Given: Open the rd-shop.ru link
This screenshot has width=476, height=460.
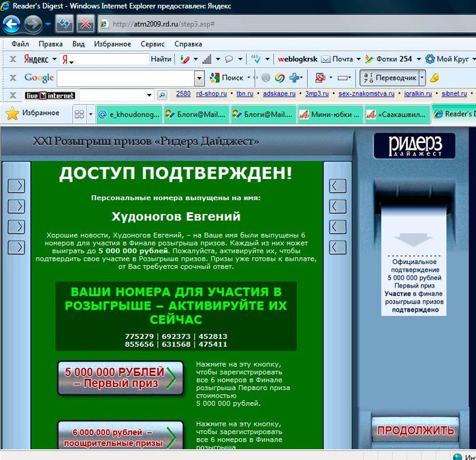Looking at the screenshot, I should click(211, 94).
